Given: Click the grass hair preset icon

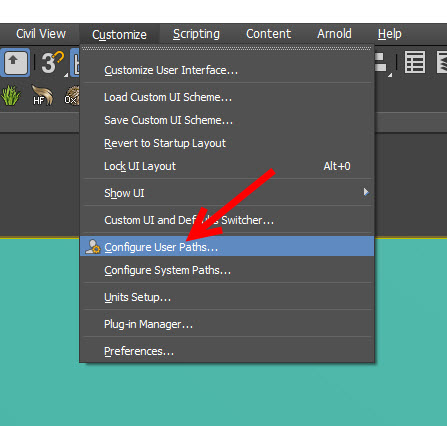Looking at the screenshot, I should (11, 96).
